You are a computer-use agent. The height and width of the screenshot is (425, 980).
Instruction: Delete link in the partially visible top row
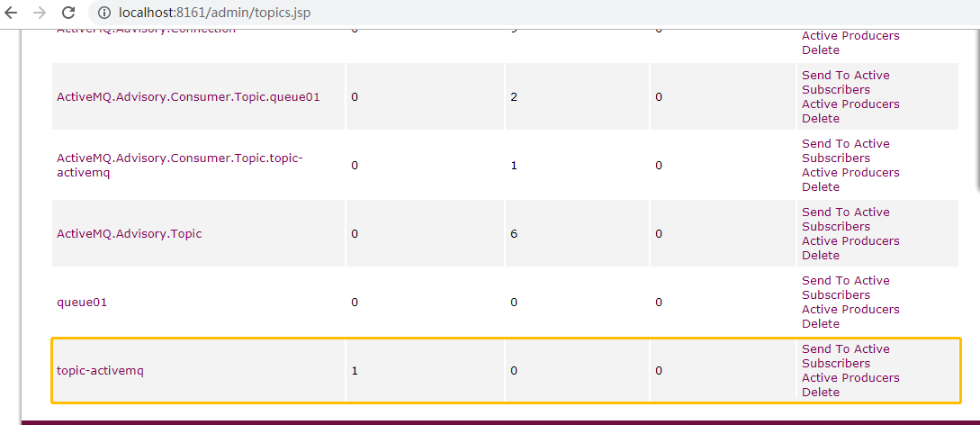click(821, 50)
